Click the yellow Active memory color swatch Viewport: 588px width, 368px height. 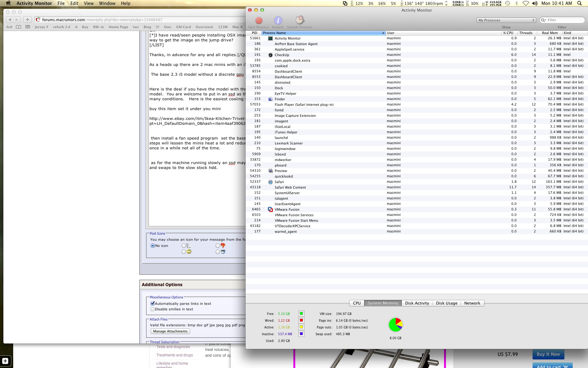(301, 327)
